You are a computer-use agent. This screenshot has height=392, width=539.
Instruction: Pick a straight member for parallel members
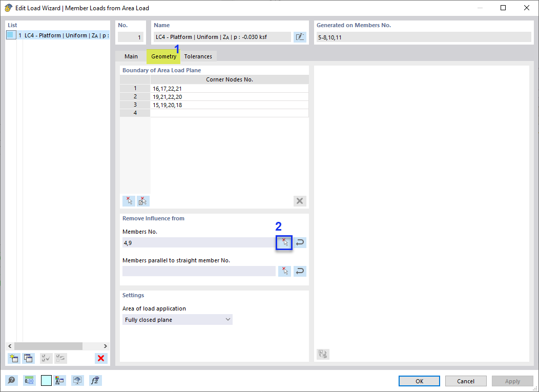point(284,271)
